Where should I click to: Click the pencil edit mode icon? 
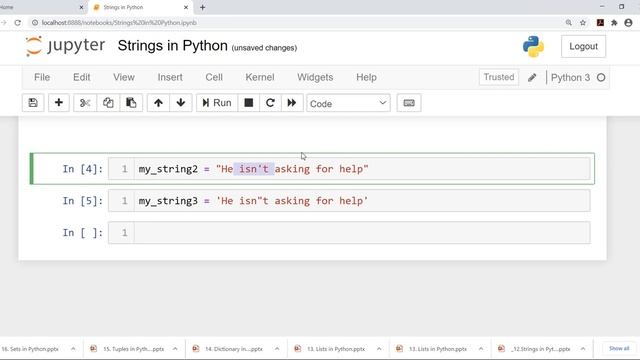pyautogui.click(x=532, y=78)
